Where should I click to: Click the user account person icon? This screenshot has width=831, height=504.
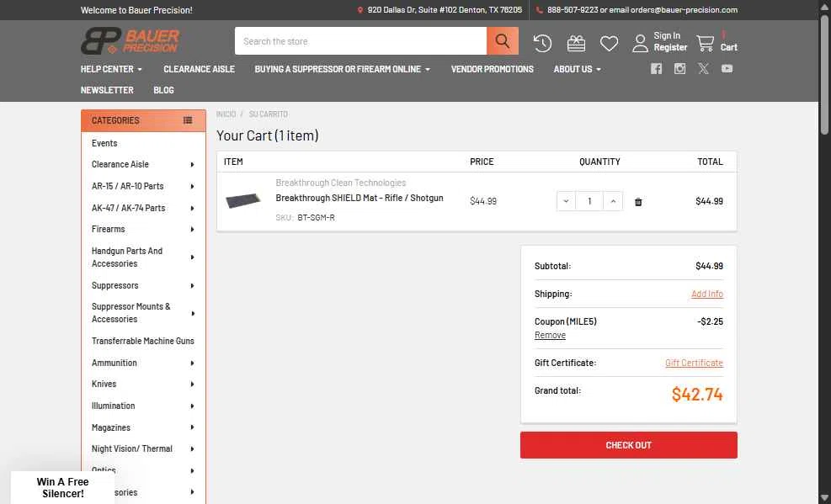[640, 43]
